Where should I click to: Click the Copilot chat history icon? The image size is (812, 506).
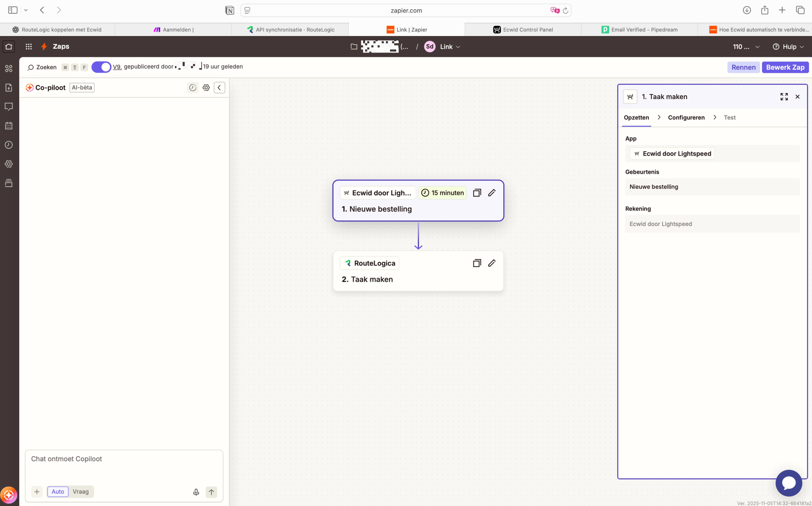click(193, 88)
